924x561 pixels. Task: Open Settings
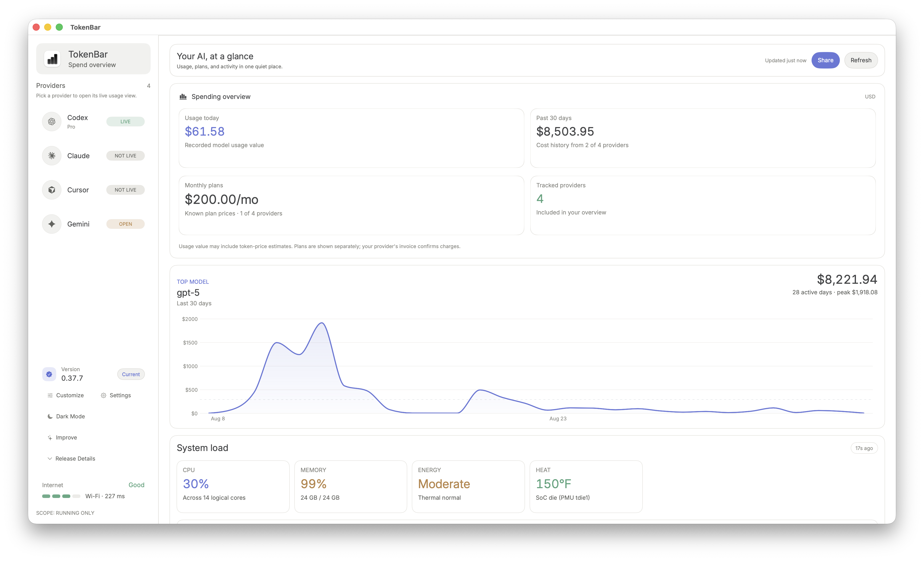[116, 395]
